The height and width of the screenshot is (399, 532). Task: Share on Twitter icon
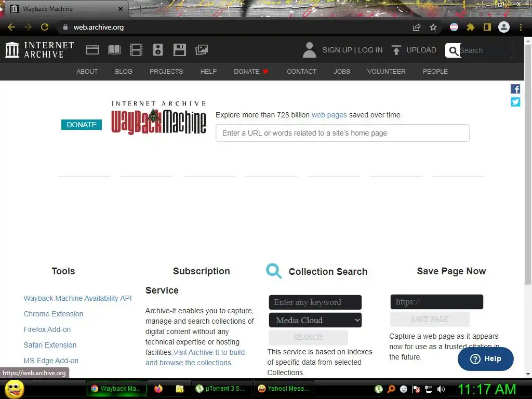click(515, 102)
